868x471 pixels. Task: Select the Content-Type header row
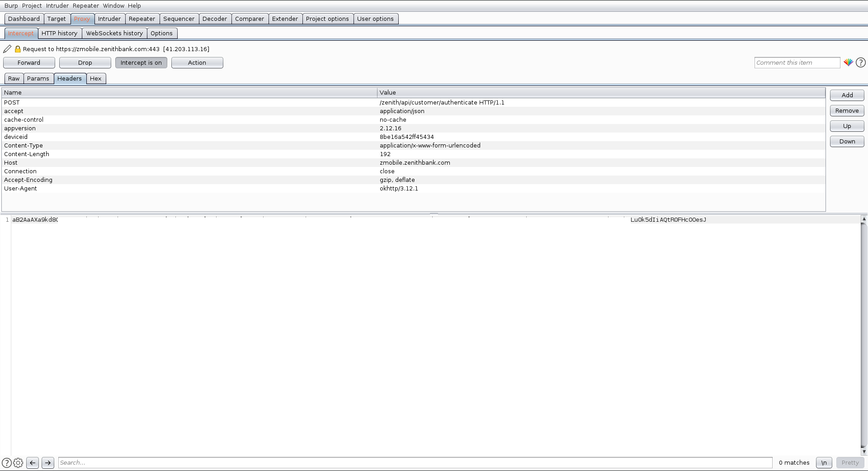coord(414,145)
